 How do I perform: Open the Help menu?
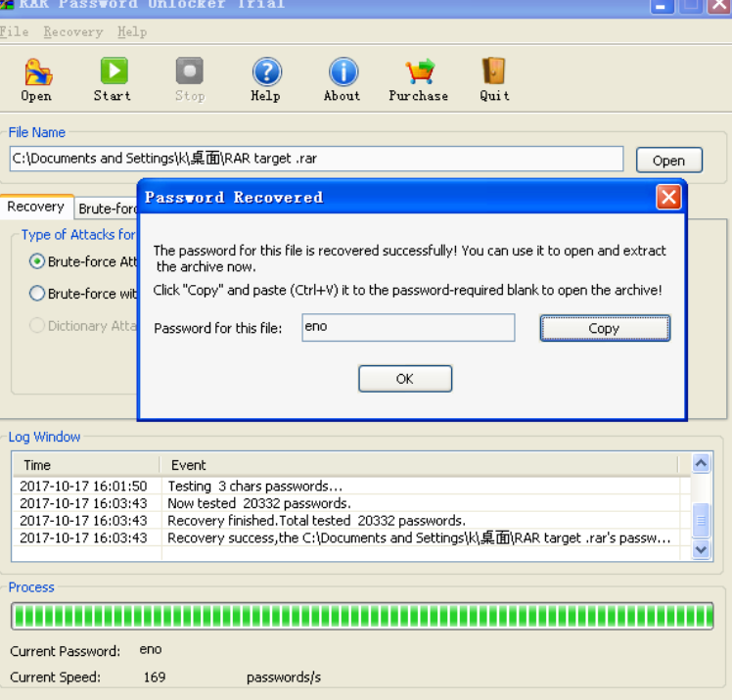[x=132, y=32]
